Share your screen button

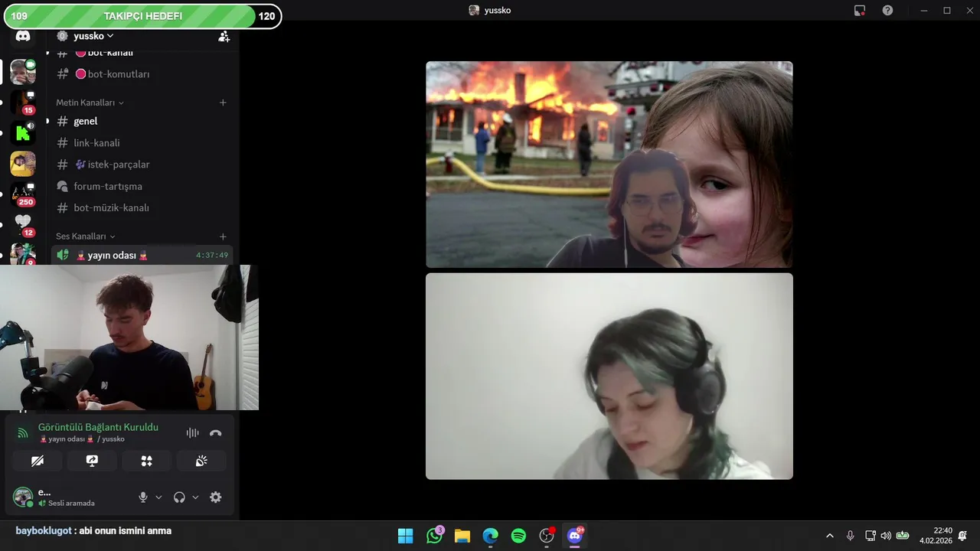click(x=92, y=461)
